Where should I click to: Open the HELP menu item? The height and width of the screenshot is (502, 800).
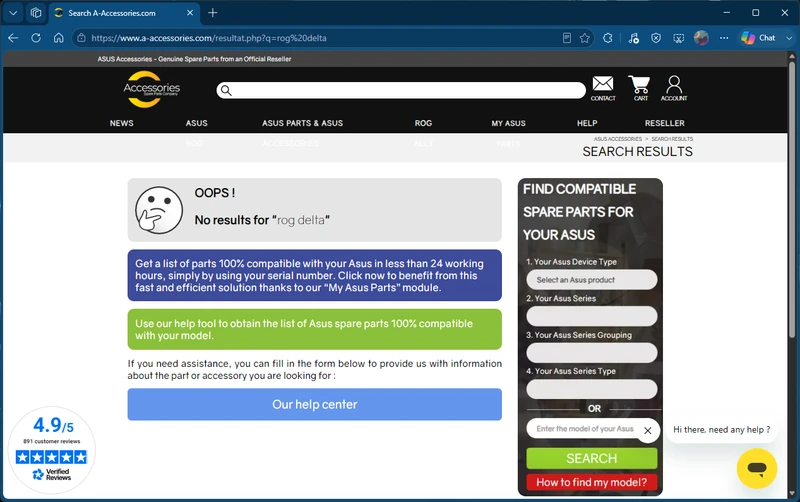point(587,123)
